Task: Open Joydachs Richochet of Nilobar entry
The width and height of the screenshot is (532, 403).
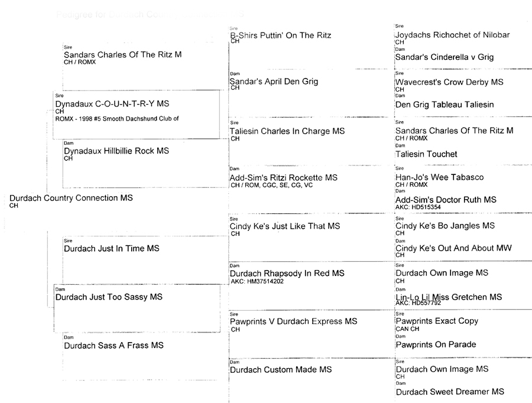Action: coord(452,35)
